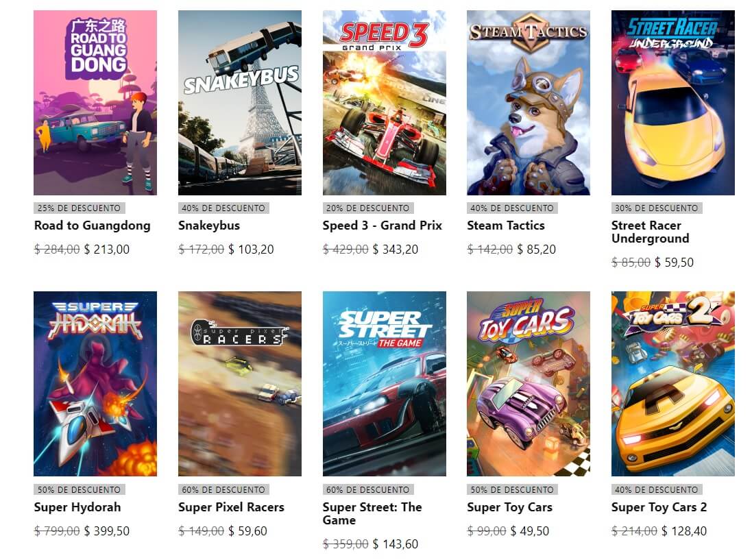This screenshot has height=560, width=752.
Task: Select the Street Racer Underground cover art
Action: [x=673, y=103]
